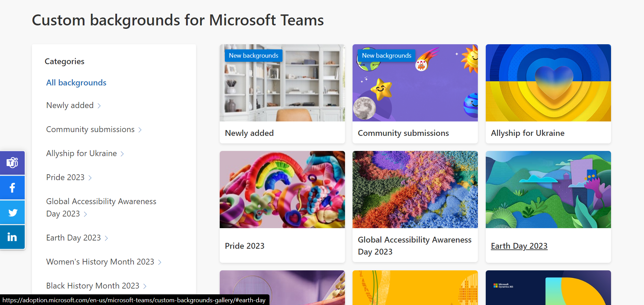Share page on Facebook icon
The height and width of the screenshot is (305, 644).
[x=12, y=188]
